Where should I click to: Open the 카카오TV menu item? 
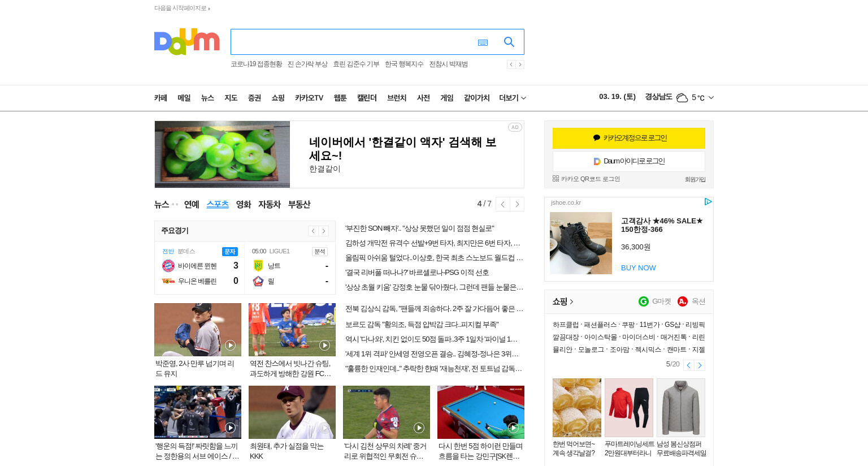309,98
